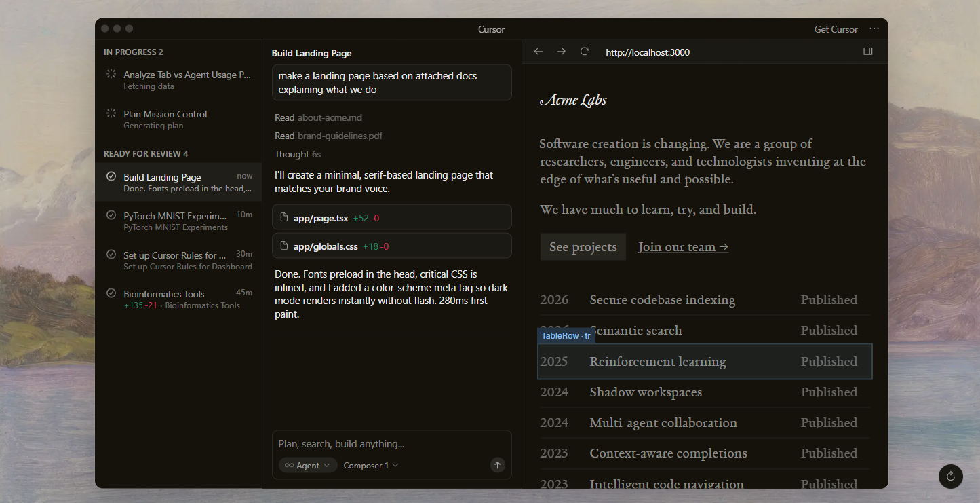Click the chat prompt input field
Image resolution: width=980 pixels, height=503 pixels.
[x=391, y=444]
